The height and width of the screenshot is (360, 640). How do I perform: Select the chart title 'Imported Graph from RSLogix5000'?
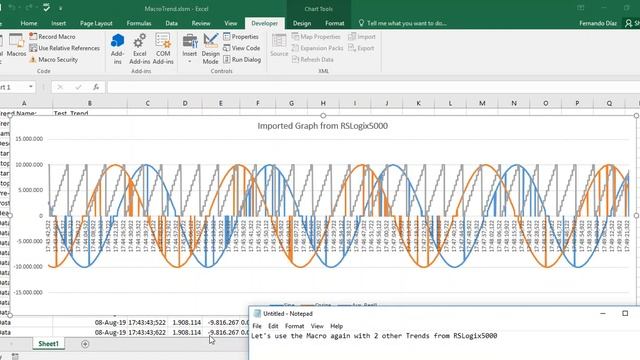coord(322,126)
